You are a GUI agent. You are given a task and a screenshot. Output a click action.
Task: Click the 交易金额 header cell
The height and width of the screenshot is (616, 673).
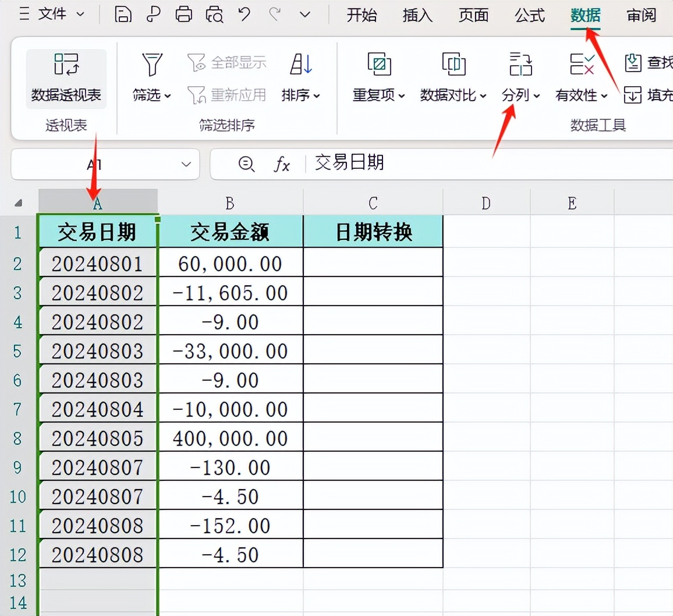[231, 232]
